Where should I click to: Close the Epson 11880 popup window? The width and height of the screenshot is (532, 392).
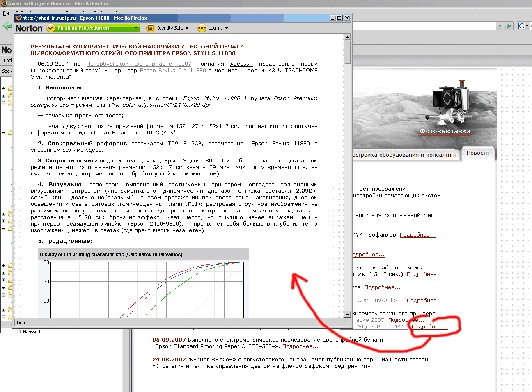click(x=347, y=18)
